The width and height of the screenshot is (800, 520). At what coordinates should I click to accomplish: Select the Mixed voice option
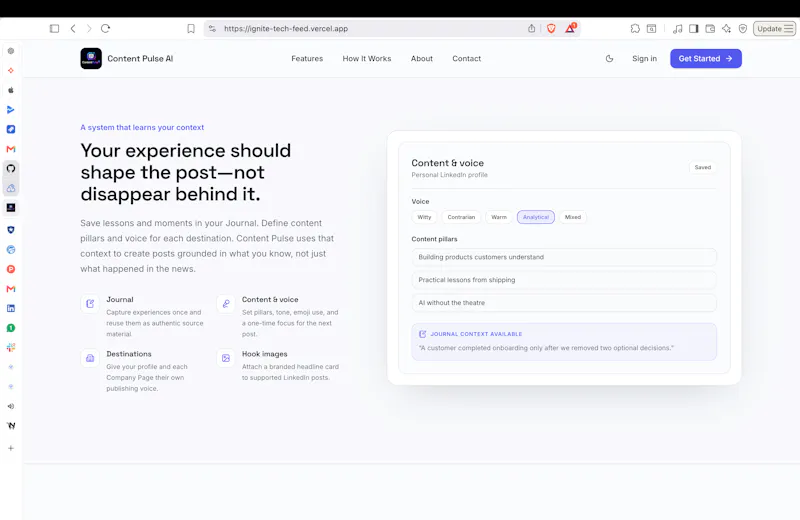pyautogui.click(x=573, y=217)
